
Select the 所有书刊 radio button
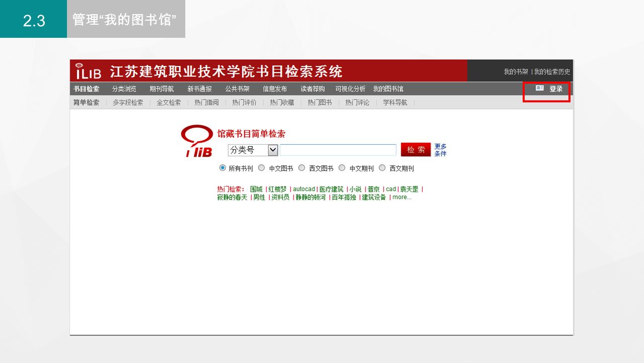pyautogui.click(x=223, y=168)
